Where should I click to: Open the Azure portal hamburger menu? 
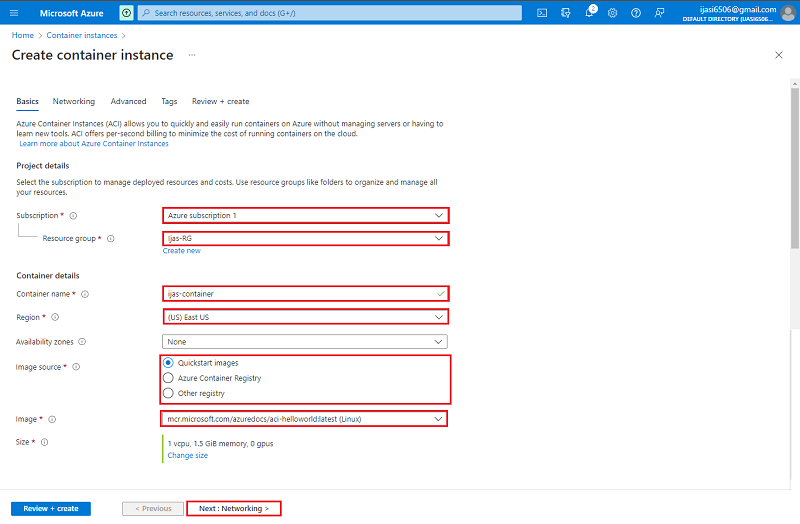click(14, 13)
